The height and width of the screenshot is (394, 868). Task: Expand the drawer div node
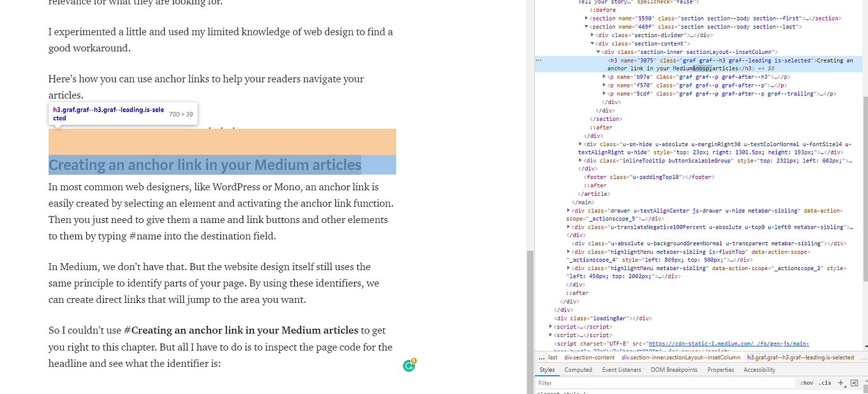tap(569, 210)
